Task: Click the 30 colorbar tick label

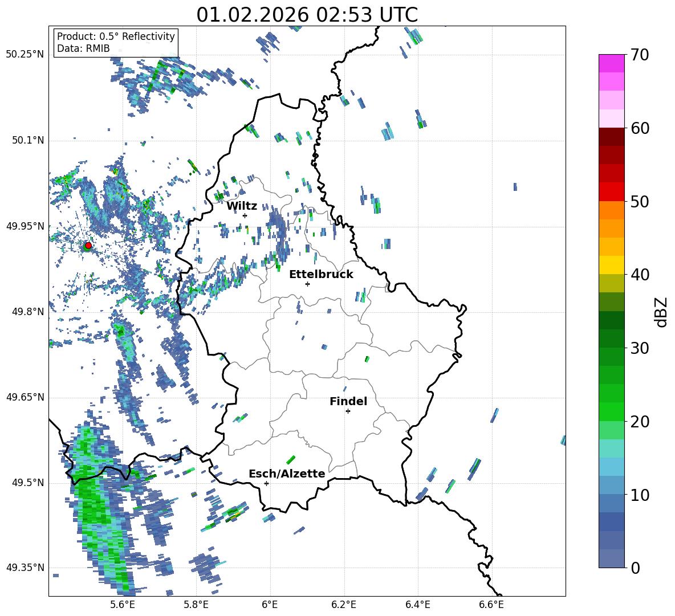Action: 640,348
